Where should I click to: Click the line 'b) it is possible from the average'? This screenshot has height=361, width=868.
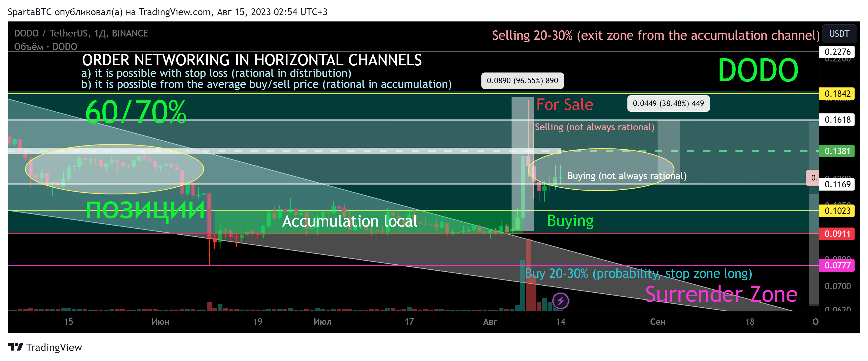point(267,84)
